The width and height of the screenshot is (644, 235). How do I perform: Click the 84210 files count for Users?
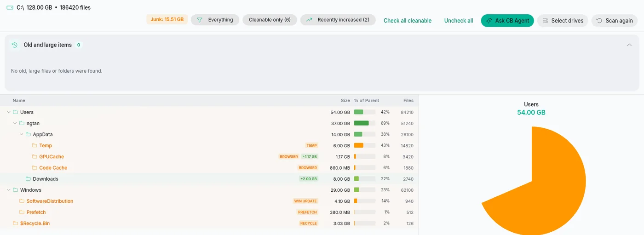click(407, 112)
